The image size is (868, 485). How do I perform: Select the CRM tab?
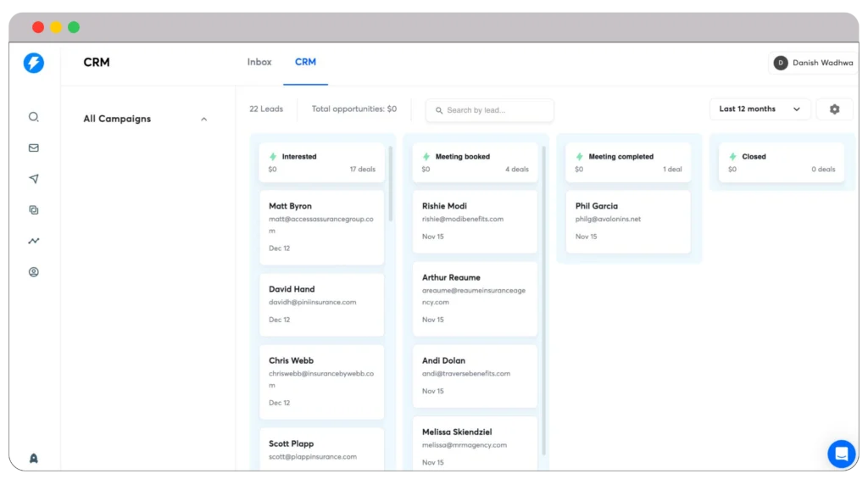(x=305, y=62)
